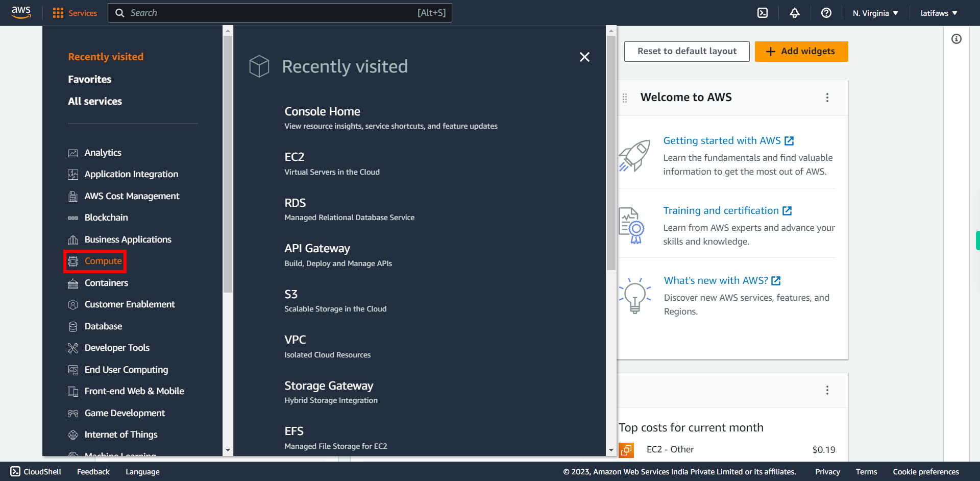Open the CloudShell icon in top bar
980x481 pixels.
[x=763, y=13]
